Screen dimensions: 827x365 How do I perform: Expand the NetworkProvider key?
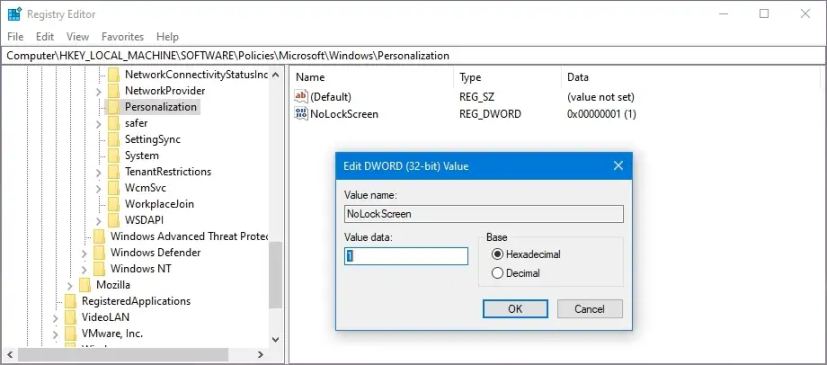(x=99, y=91)
